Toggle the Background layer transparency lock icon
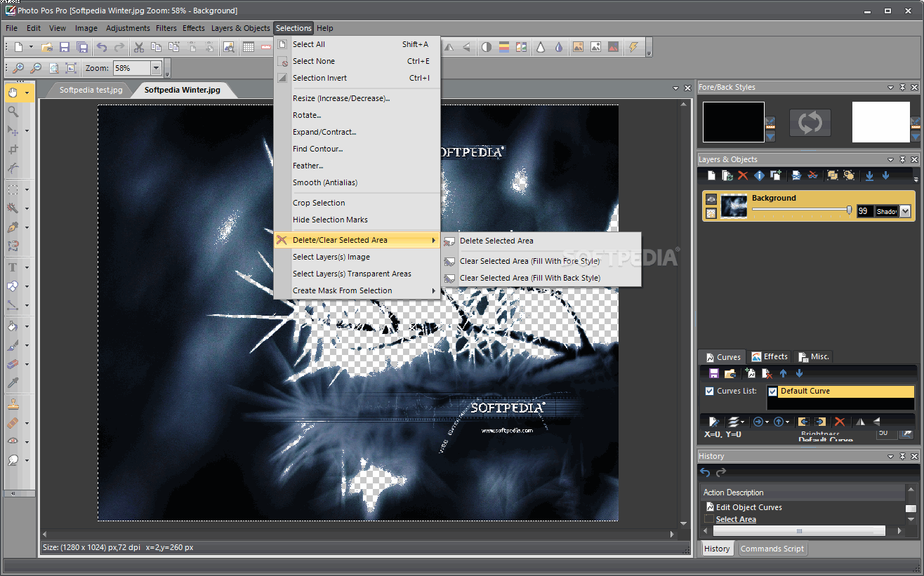 click(x=711, y=213)
